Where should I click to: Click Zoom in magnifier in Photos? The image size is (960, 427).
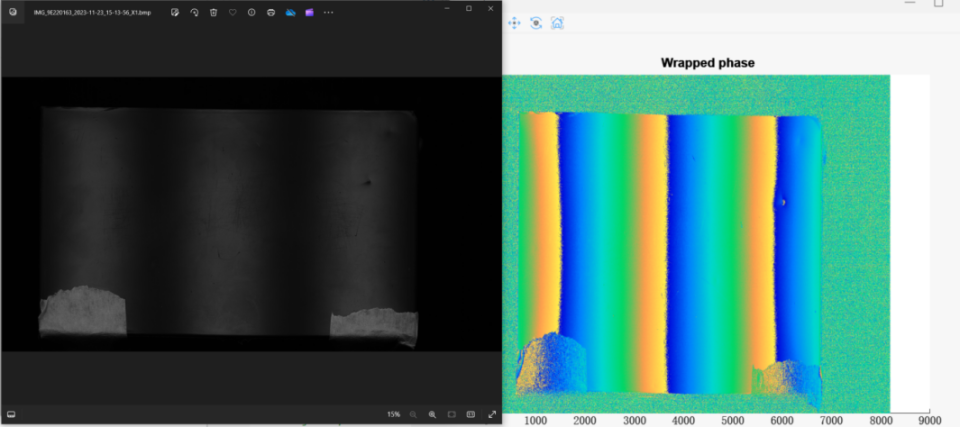click(x=432, y=415)
